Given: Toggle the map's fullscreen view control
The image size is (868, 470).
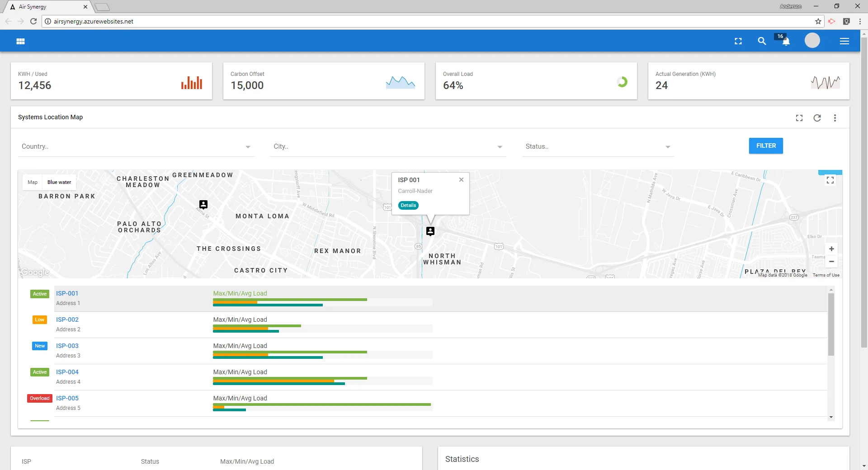Looking at the screenshot, I should [830, 180].
